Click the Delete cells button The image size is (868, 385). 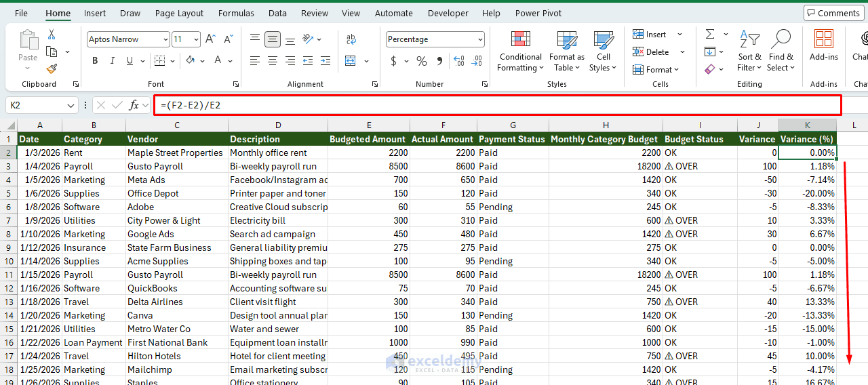(x=651, y=52)
